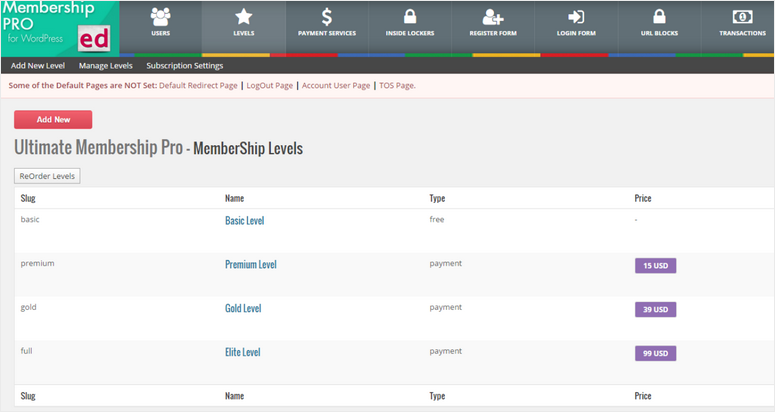
Task: Click 'payment' type in Gold row
Action: coord(445,307)
